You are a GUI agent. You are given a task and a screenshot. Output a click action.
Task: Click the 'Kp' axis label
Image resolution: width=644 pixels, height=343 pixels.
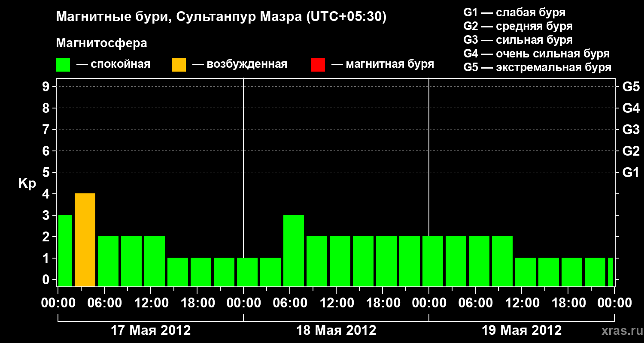point(27,184)
